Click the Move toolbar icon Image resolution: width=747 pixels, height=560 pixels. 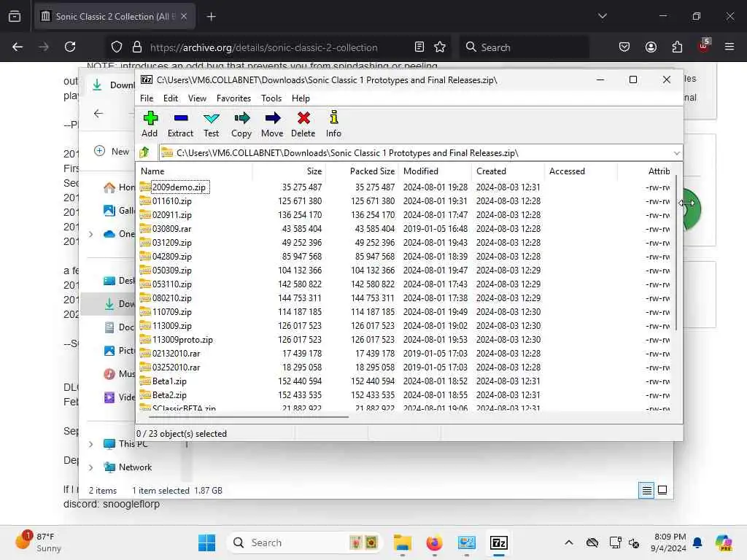pyautogui.click(x=272, y=124)
